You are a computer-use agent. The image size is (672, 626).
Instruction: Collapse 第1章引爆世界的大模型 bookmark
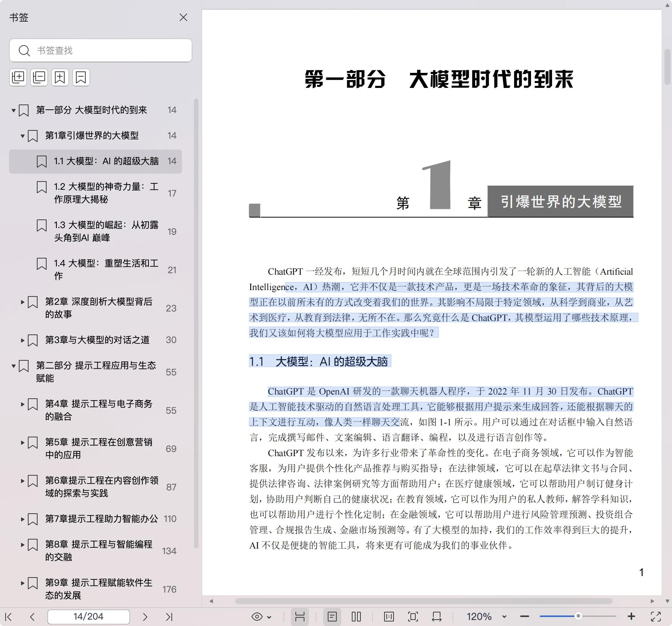coord(23,136)
